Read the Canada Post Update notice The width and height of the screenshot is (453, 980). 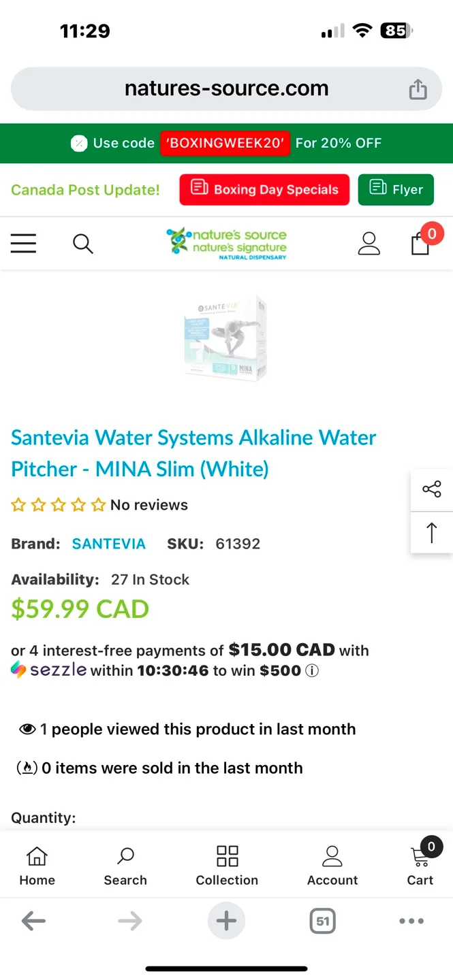pyautogui.click(x=86, y=190)
